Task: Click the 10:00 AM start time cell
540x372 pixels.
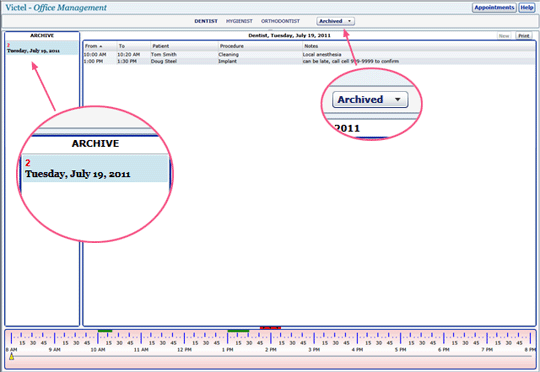Action: 95,54
